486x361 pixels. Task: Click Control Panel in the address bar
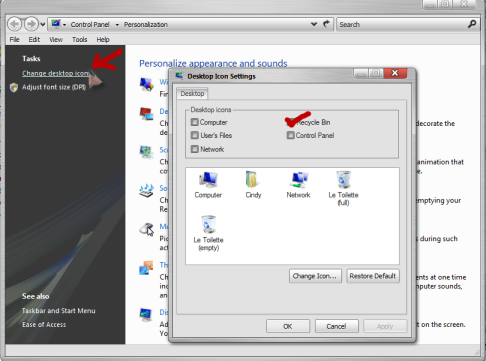90,24
